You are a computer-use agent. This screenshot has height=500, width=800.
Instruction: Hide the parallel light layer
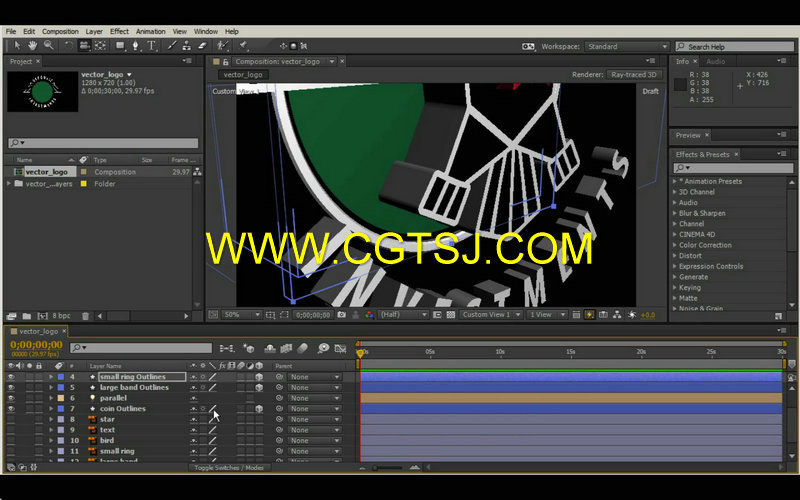point(11,398)
